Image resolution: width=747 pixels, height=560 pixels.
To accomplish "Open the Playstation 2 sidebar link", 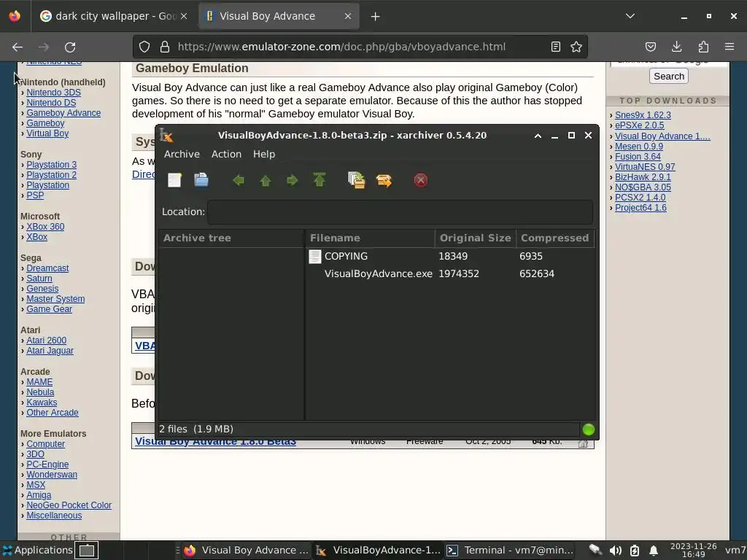I will 52,175.
